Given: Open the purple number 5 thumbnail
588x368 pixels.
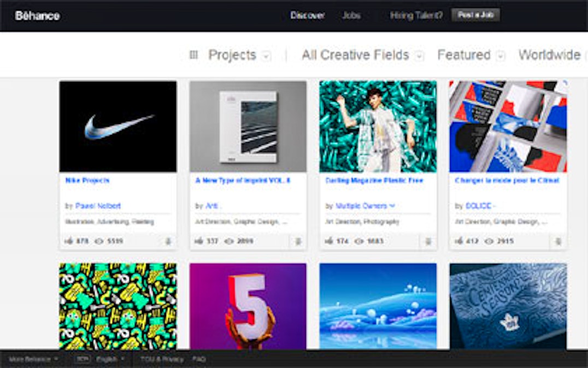Looking at the screenshot, I should coord(248,306).
